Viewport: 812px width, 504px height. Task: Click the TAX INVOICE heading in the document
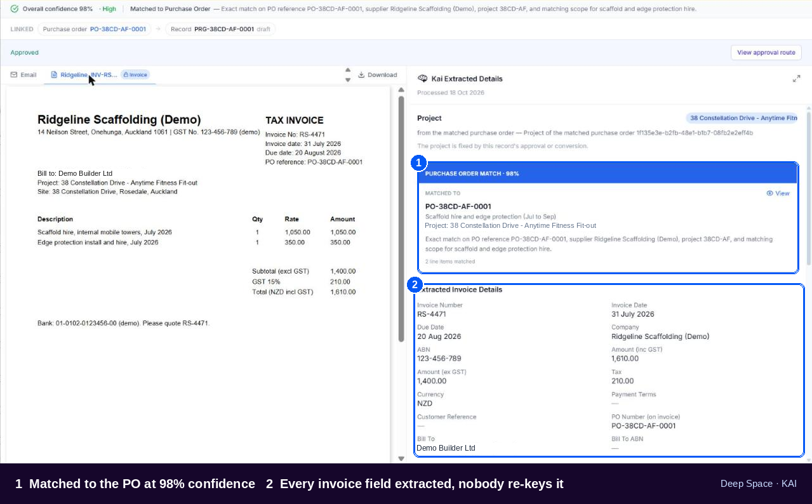295,121
